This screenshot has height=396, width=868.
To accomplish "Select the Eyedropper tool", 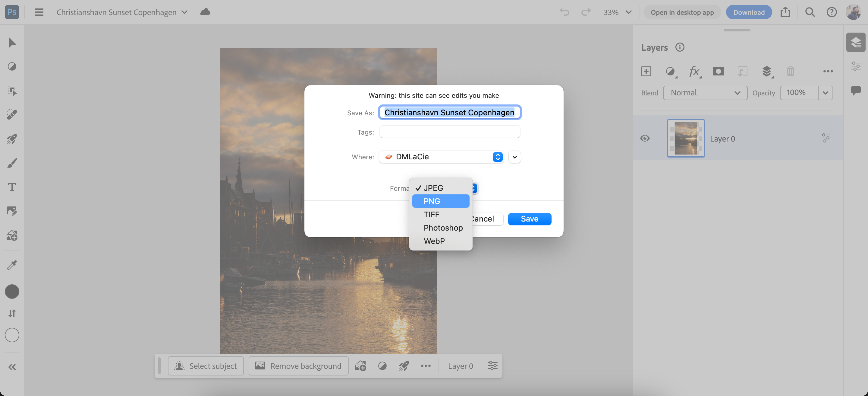I will [x=12, y=265].
